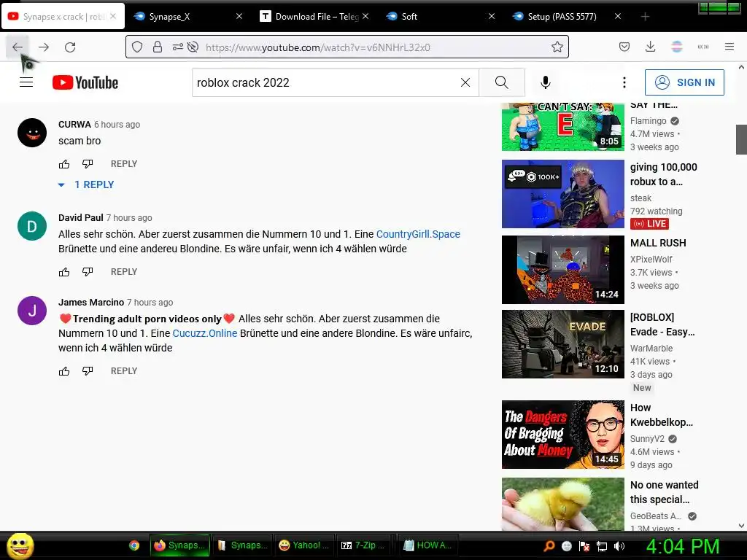The width and height of the screenshot is (747, 560).
Task: Like David Paul's comment
Action: (64, 272)
